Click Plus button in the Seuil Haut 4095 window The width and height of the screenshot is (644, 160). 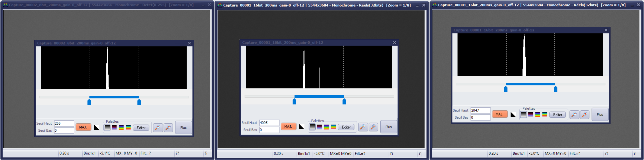click(x=389, y=127)
